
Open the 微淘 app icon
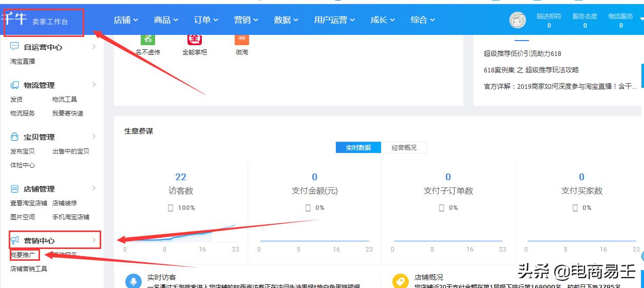click(x=242, y=39)
